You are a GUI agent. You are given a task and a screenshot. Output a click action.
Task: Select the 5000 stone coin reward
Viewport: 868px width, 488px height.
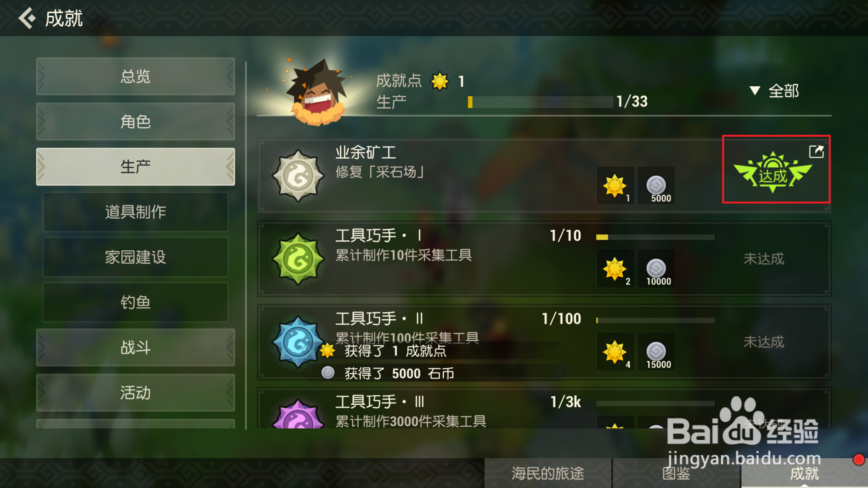656,185
